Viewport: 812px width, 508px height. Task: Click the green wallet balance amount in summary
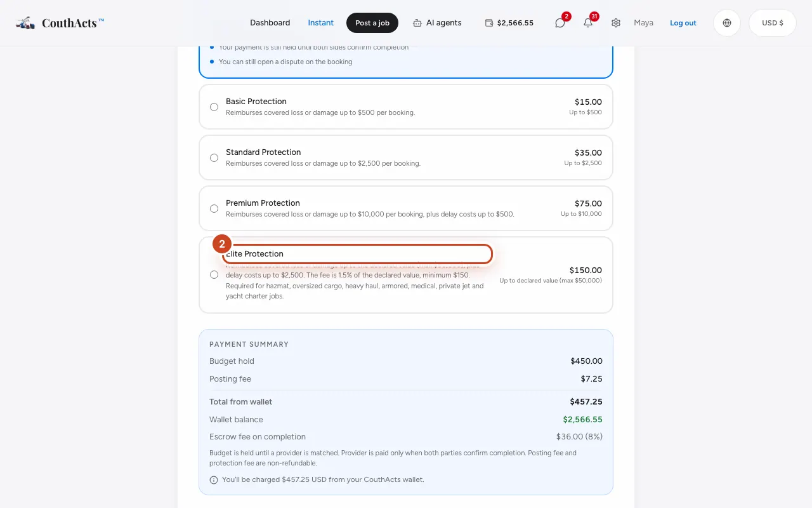coord(582,420)
